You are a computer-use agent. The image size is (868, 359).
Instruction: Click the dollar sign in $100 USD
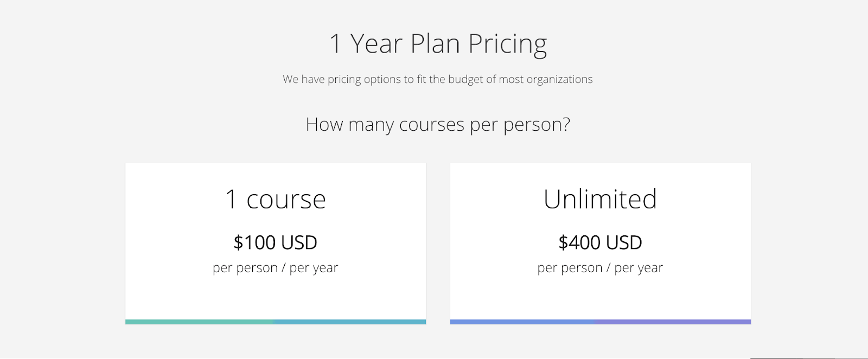click(239, 242)
